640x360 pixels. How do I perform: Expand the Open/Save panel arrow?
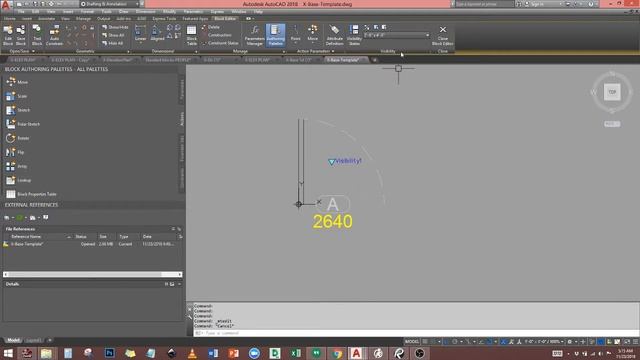click(x=33, y=51)
